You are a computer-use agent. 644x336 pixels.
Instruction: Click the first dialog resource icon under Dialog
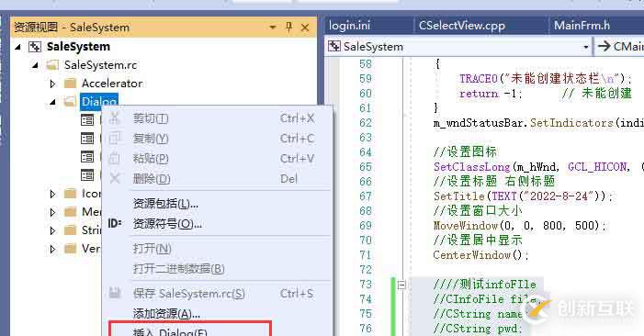(87, 120)
